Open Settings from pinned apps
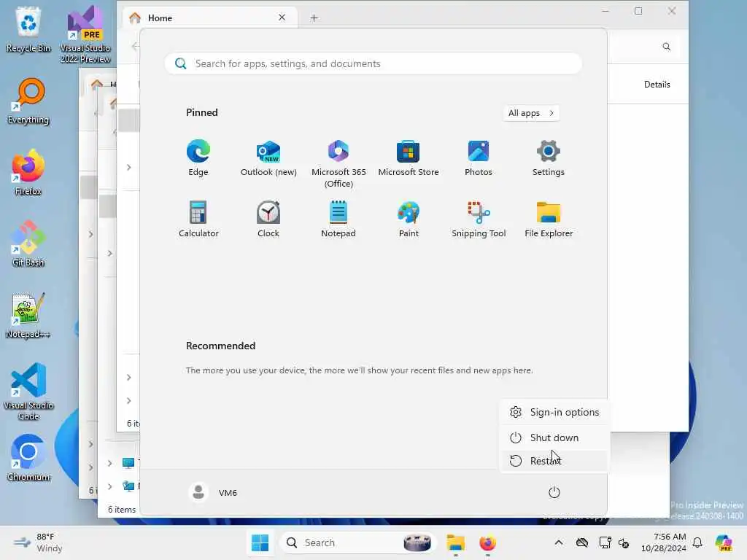Screen dimensions: 747x560 [x=549, y=157]
